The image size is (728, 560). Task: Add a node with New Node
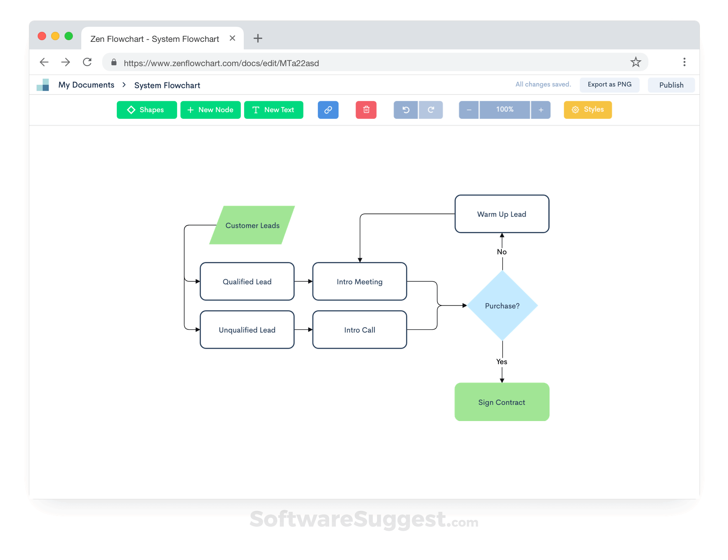[210, 110]
